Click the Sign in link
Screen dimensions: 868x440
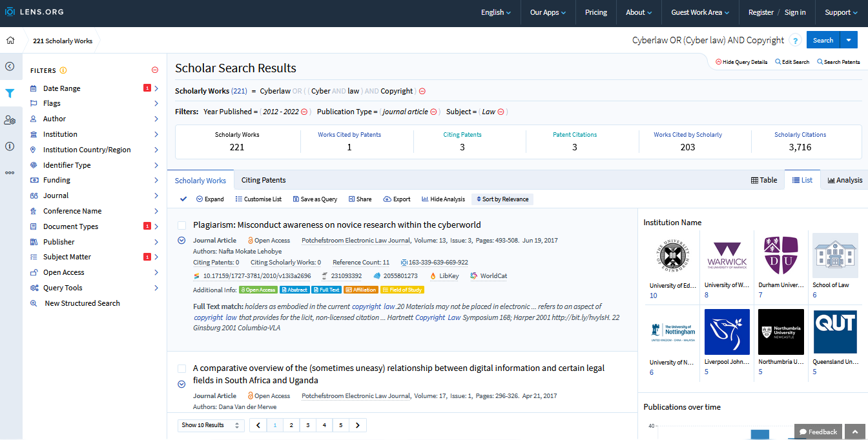795,12
